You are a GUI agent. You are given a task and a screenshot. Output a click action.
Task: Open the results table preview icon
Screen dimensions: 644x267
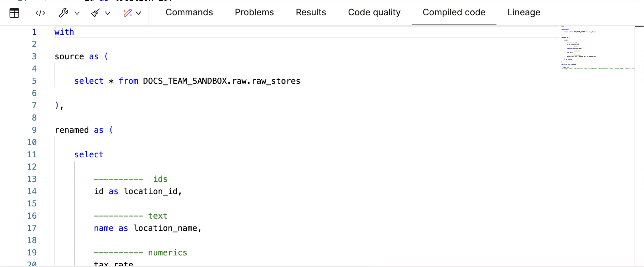[x=14, y=13]
